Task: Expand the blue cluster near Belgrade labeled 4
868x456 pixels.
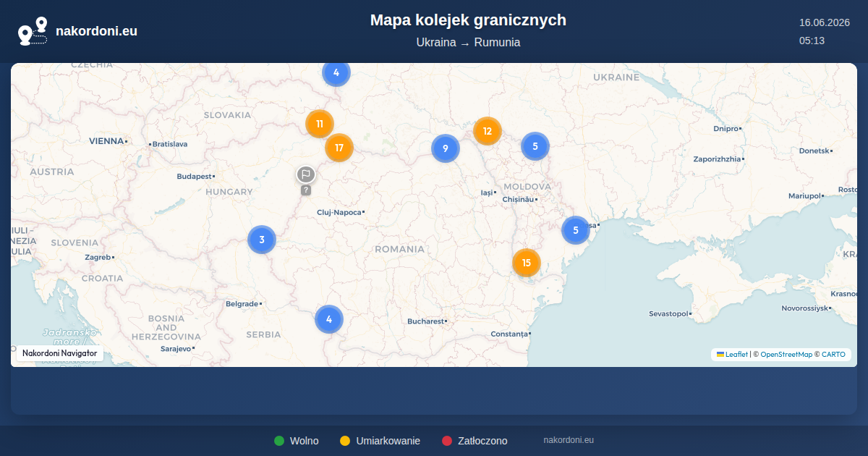Action: point(329,319)
